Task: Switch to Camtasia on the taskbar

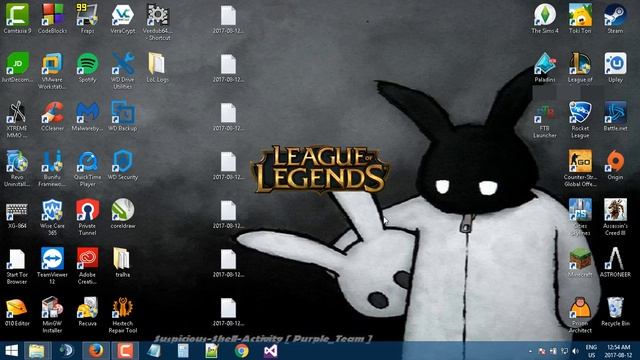Action: point(125,351)
